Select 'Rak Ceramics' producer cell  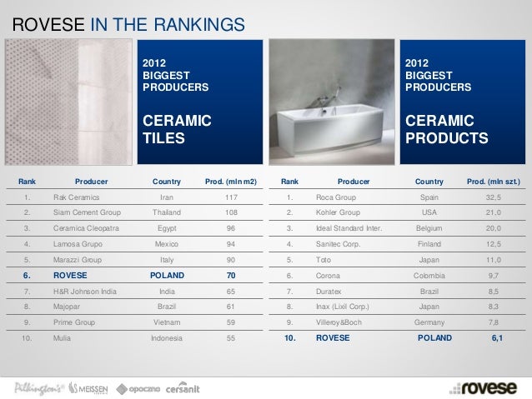pyautogui.click(x=77, y=197)
